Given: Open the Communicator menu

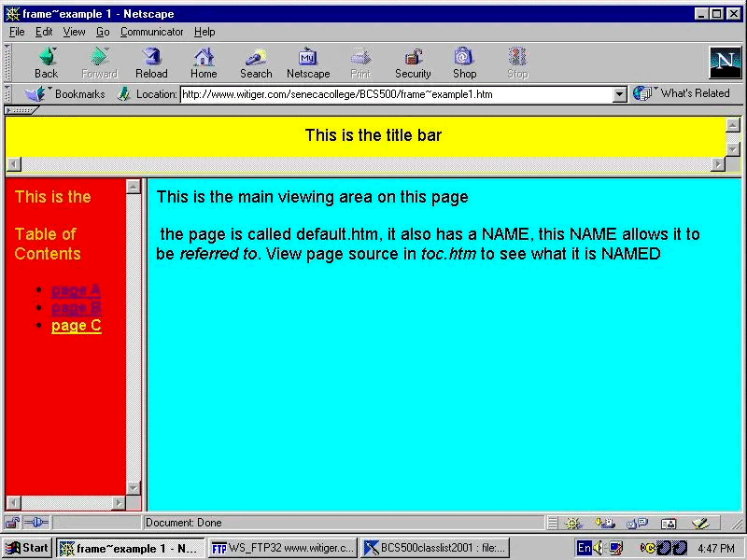Looking at the screenshot, I should (151, 32).
